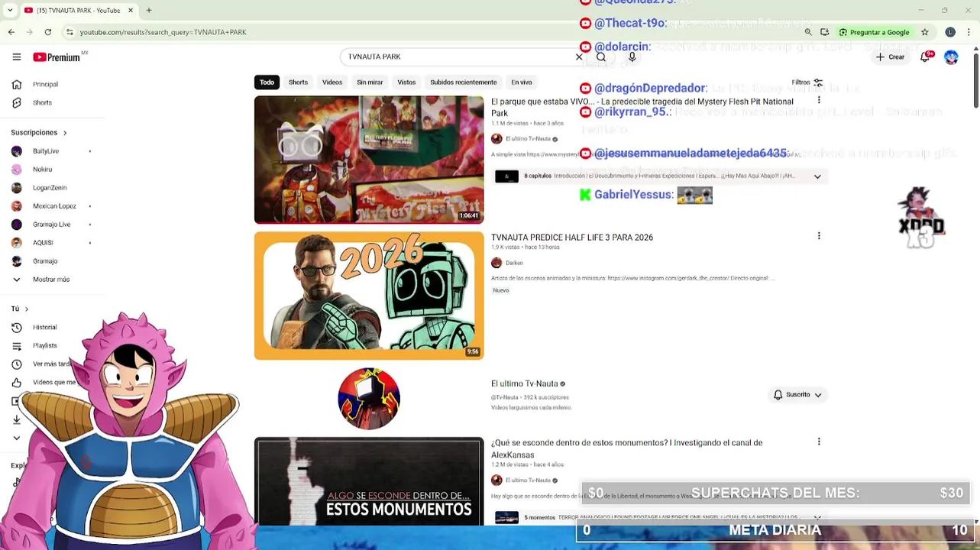Open Playlists in the sidebar
Image resolution: width=980 pixels, height=550 pixels.
click(x=44, y=345)
